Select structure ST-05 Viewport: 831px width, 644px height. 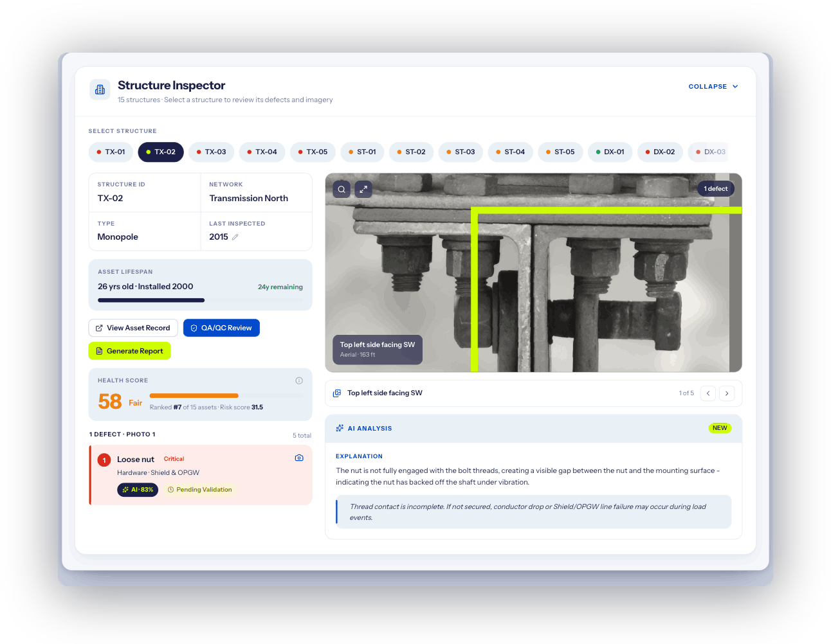561,152
